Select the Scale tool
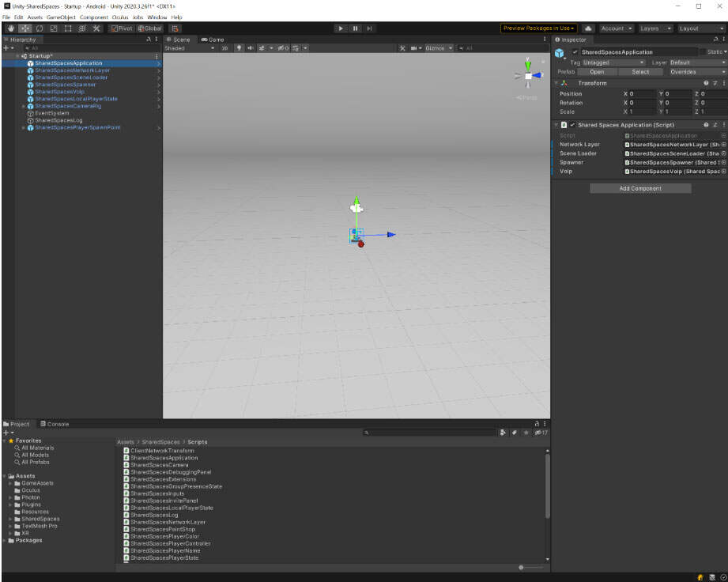728x582 pixels. [x=54, y=28]
